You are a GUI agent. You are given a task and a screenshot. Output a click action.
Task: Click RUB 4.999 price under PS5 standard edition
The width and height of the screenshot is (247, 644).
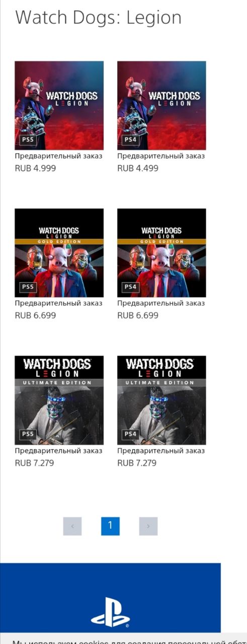pyautogui.click(x=35, y=168)
